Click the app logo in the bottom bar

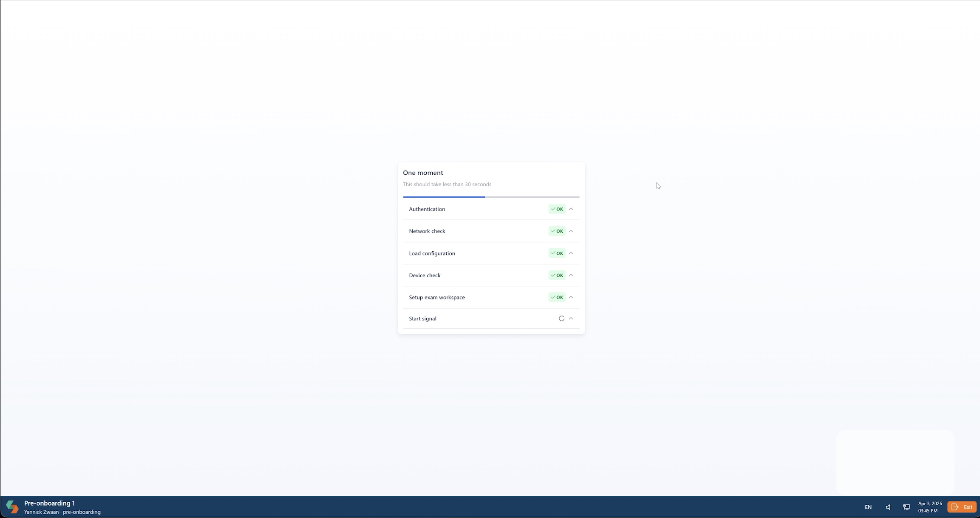click(x=12, y=507)
